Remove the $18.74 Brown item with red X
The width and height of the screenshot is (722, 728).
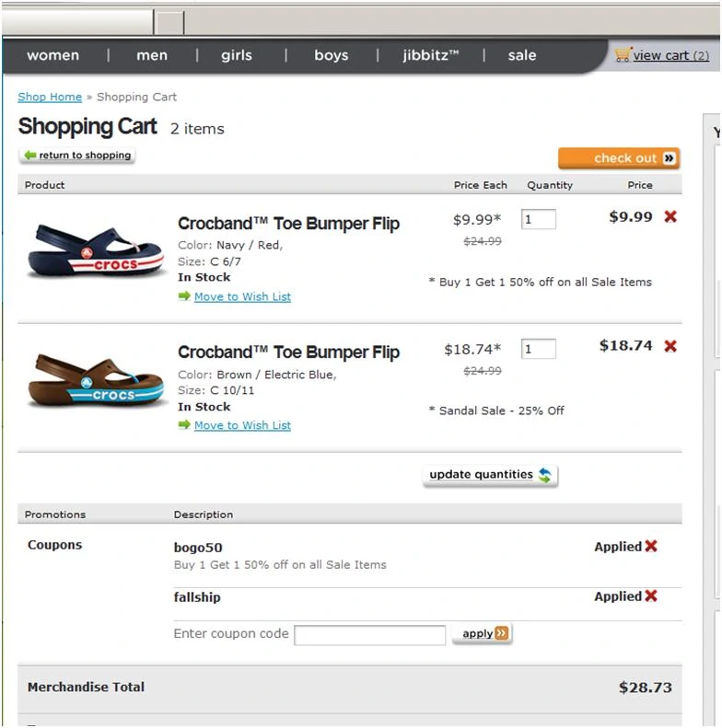(x=670, y=346)
